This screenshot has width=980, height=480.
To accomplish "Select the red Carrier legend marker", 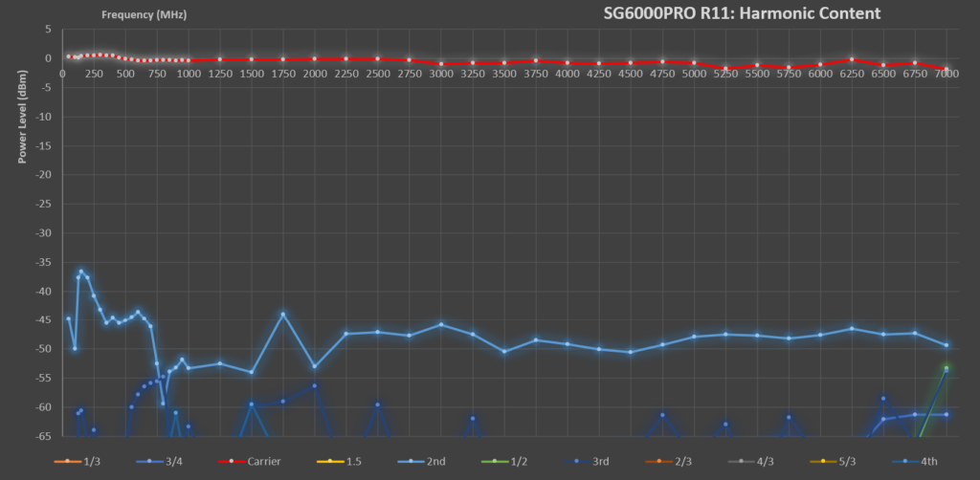I will 231,462.
